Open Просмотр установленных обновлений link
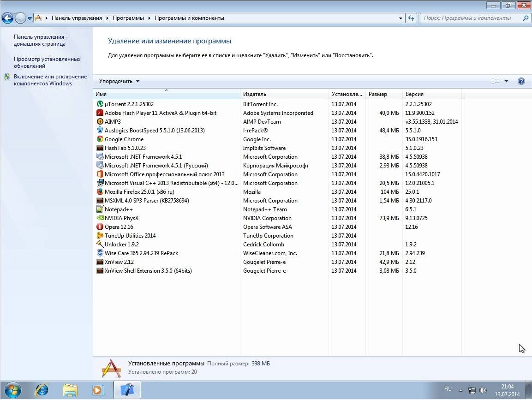532x400 pixels. 47,62
